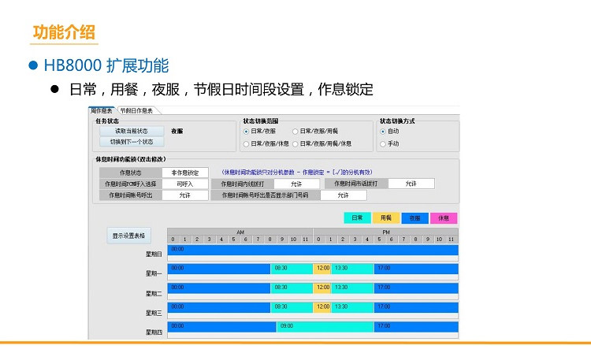Click the 星期三 12:00 yellow segment
The height and width of the screenshot is (364, 591).
[x=322, y=307]
